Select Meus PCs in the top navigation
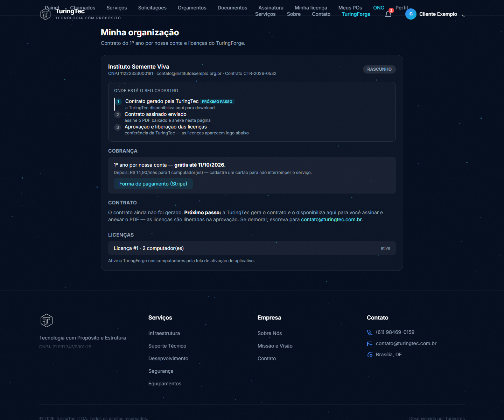This screenshot has height=420, width=504. (350, 8)
